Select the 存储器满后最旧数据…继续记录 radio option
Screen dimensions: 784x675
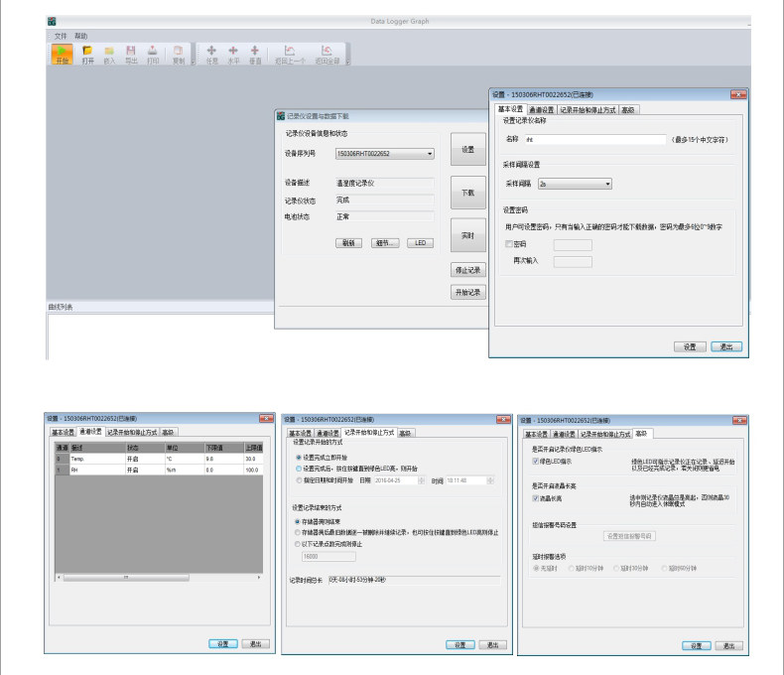[298, 532]
